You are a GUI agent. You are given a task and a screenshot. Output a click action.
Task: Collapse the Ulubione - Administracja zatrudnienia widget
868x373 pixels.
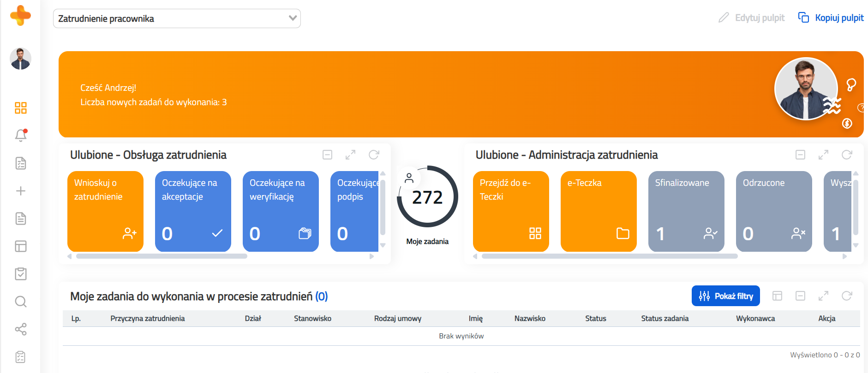tap(801, 155)
